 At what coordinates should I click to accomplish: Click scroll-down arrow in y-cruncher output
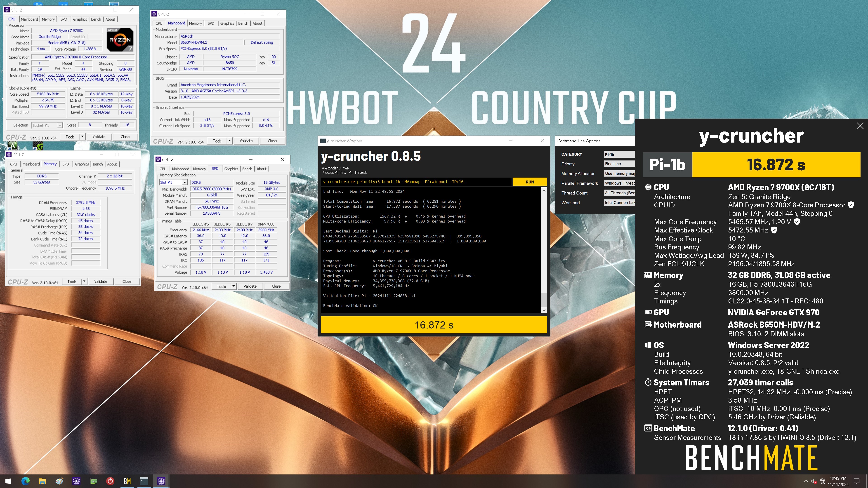[544, 310]
